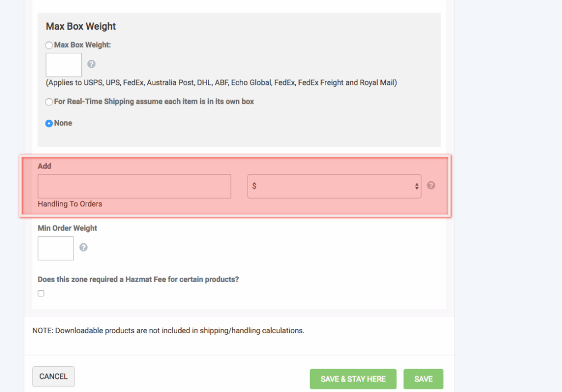The height and width of the screenshot is (392, 562).
Task: Click the 'Handling To Orders' label text
Action: coord(70,204)
